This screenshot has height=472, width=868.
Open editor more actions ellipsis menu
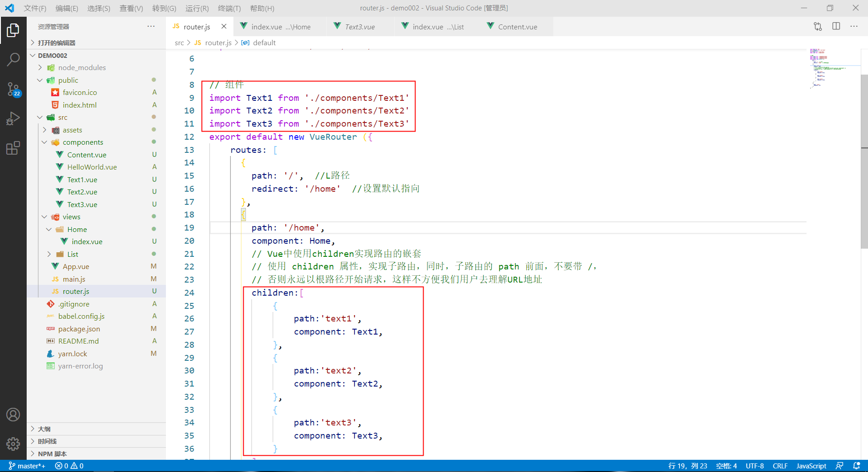tap(854, 27)
